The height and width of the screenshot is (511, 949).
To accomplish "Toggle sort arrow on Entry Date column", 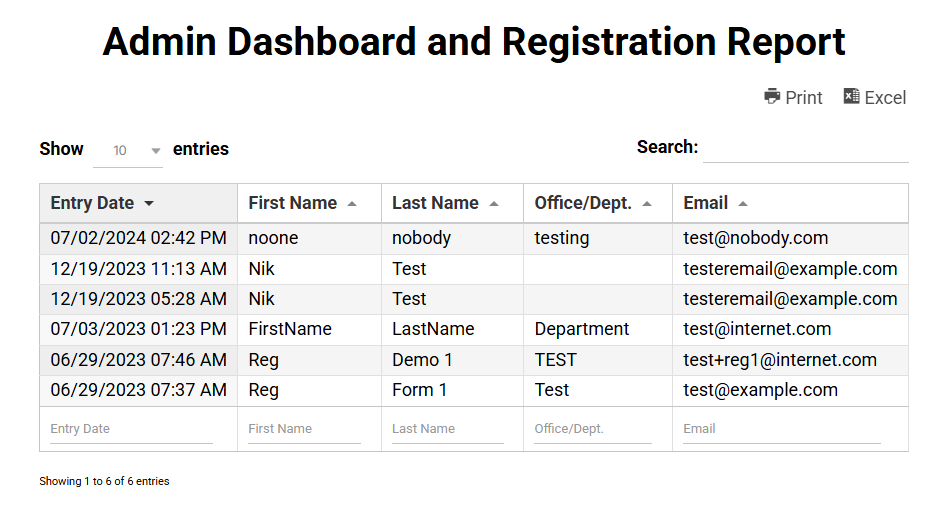I will point(149,204).
